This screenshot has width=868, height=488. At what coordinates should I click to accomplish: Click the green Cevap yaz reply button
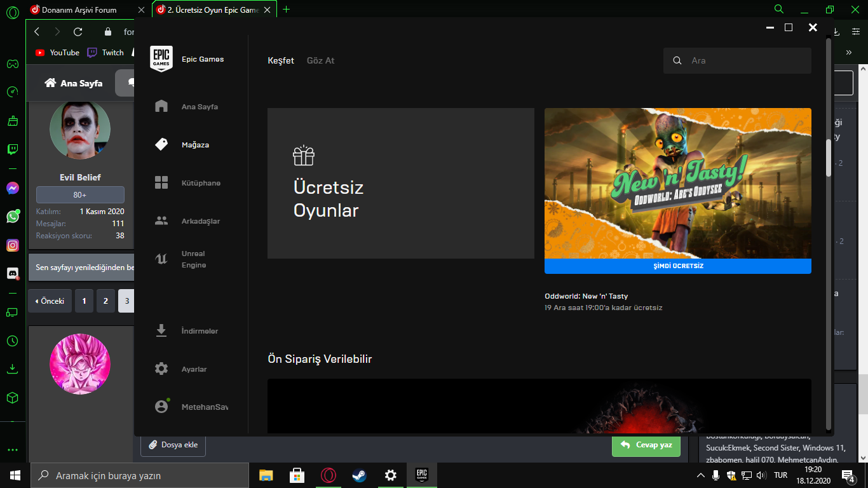point(646,445)
